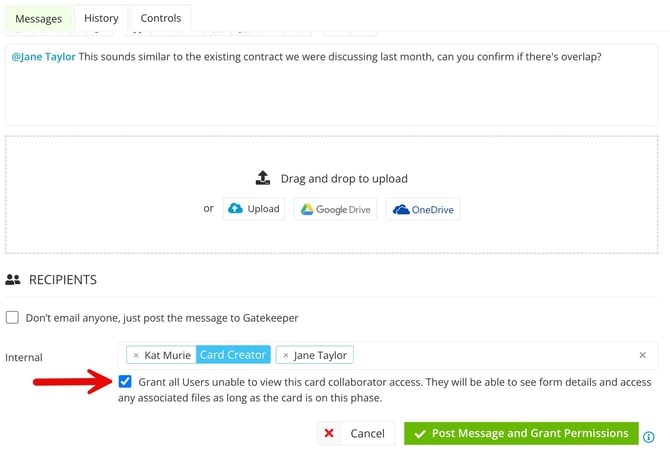Upload a file from OneDrive
670x462 pixels.
(x=423, y=209)
